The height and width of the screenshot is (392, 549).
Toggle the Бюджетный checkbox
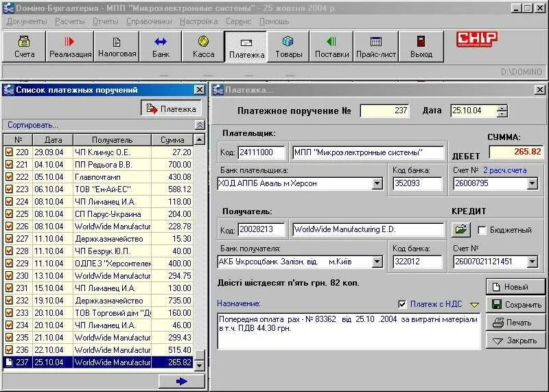(482, 230)
